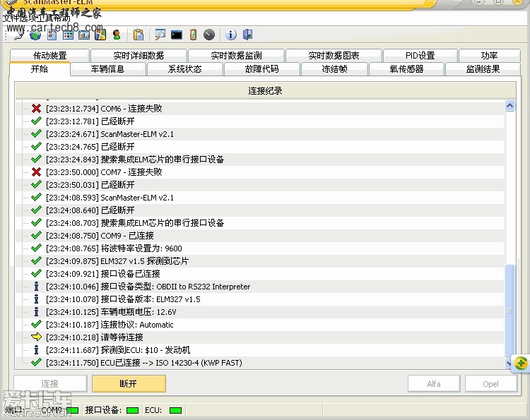
Task: Switch to the 传动装置 tab
Action: 49,55
